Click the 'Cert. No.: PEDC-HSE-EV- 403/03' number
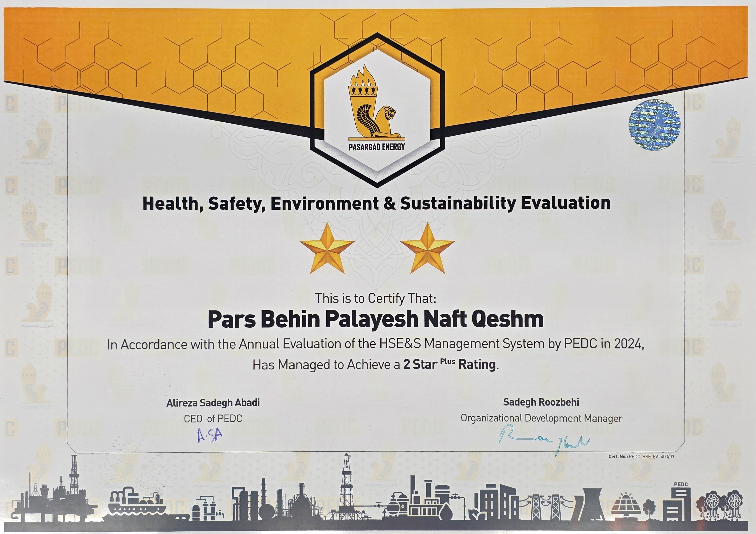Viewport: 756px width, 534px height. pos(641,457)
